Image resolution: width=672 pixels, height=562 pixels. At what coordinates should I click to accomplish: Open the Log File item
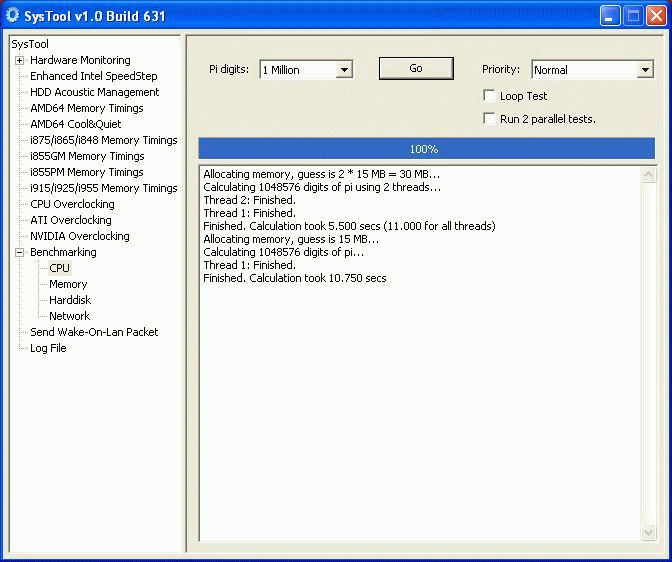click(x=48, y=348)
